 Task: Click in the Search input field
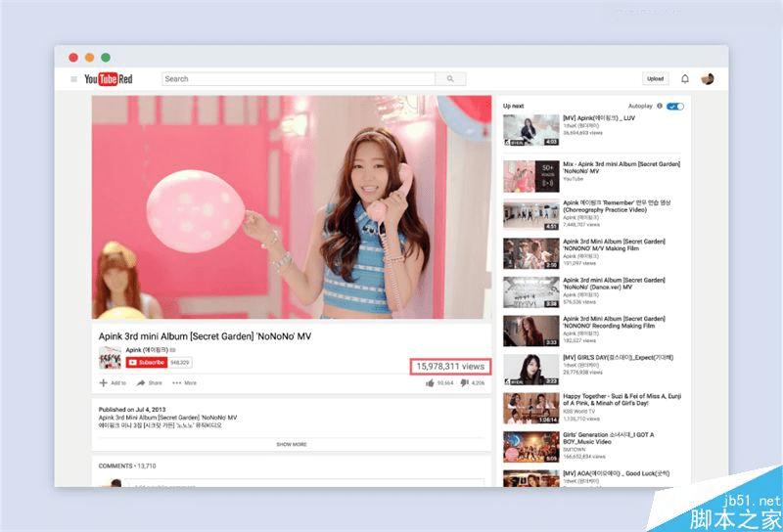tap(299, 79)
